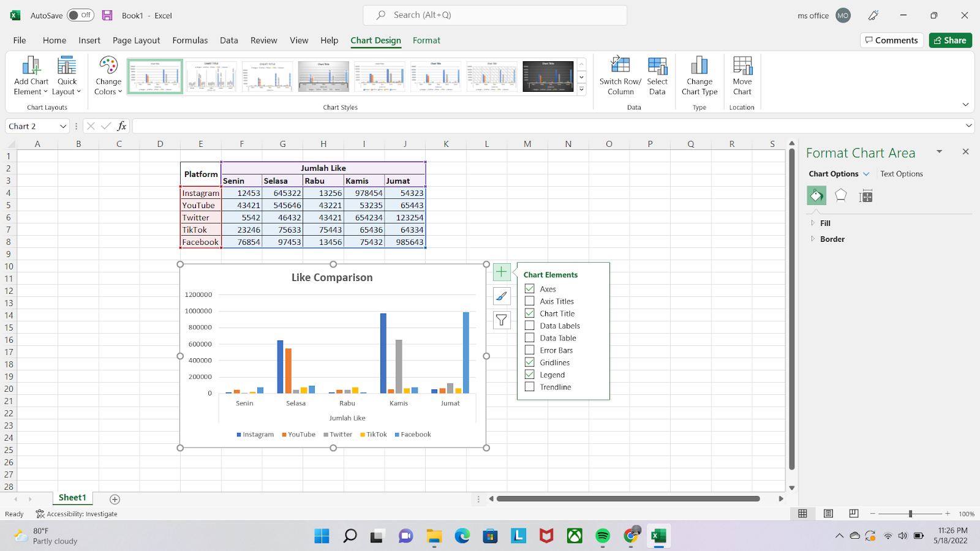Viewport: 980px width, 551px height.
Task: Uncheck Axes chart element
Action: pyautogui.click(x=530, y=288)
